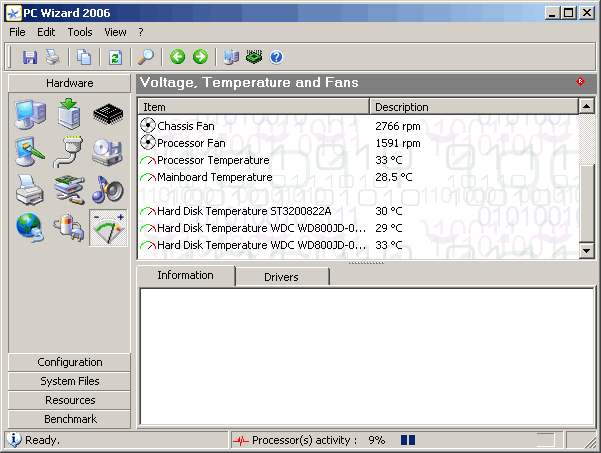Open the View menu
This screenshot has width=601, height=453.
115,32
